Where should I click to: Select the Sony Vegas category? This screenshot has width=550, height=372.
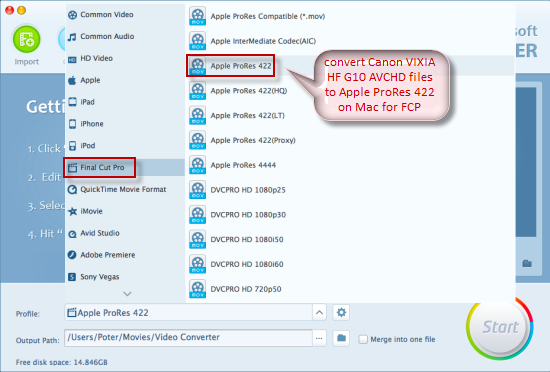pyautogui.click(x=125, y=277)
